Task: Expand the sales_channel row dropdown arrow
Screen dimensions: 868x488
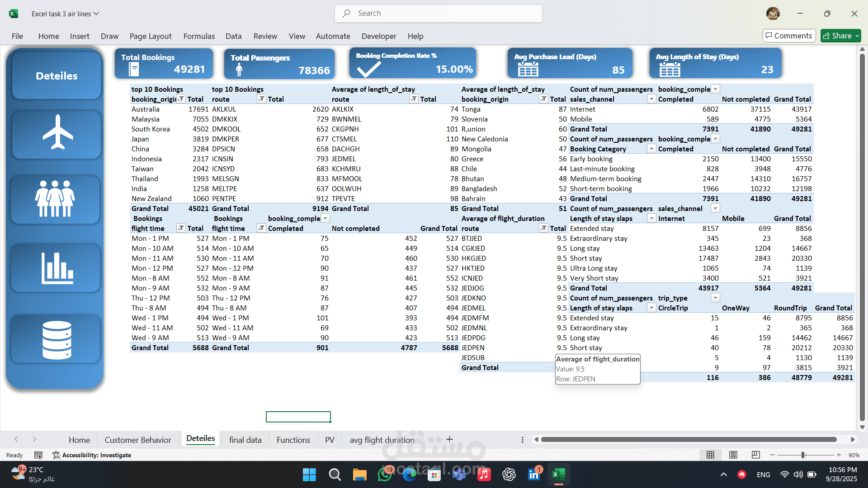Action: [x=651, y=99]
